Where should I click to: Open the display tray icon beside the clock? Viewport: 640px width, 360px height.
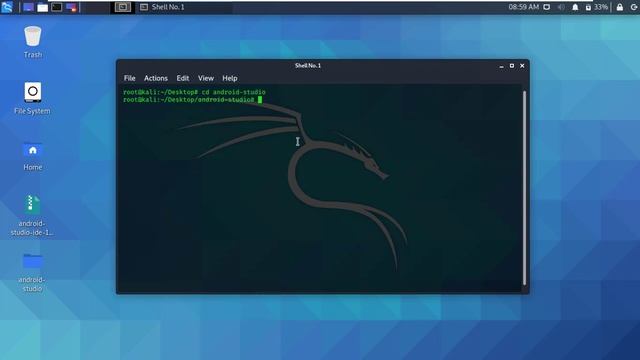547,7
